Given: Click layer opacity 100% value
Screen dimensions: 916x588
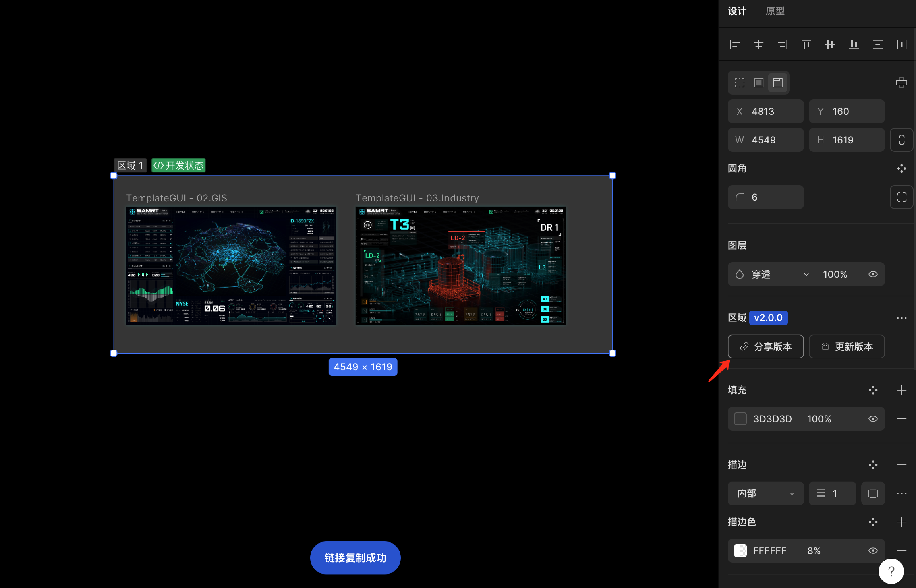Looking at the screenshot, I should point(835,274).
